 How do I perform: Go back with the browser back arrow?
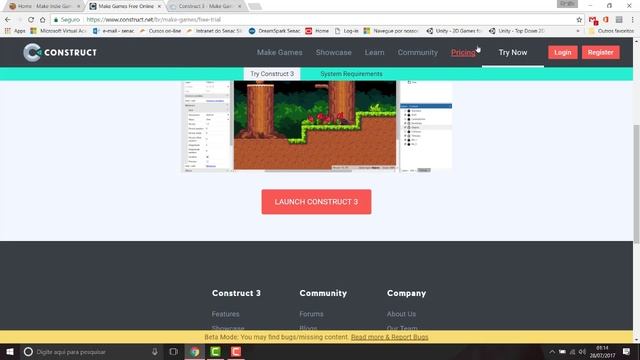click(x=8, y=20)
